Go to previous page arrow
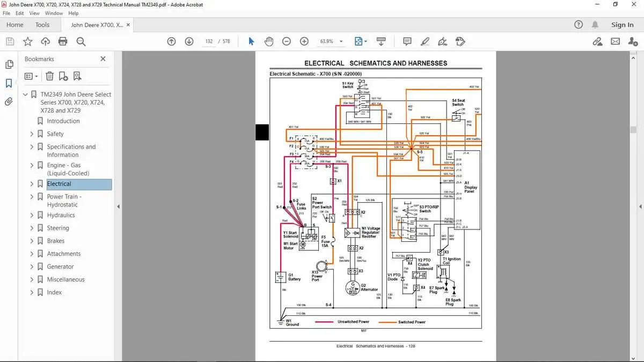Screen dimensions: 644x362 click(x=171, y=41)
